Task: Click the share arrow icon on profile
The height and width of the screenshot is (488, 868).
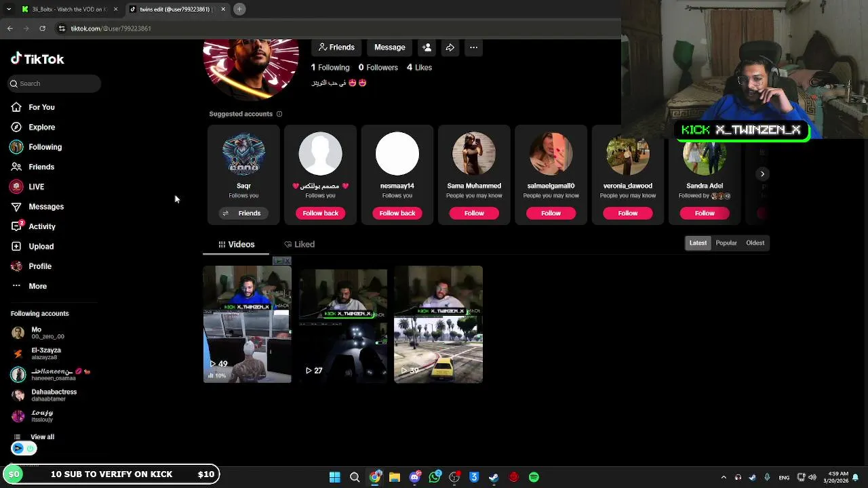Action: (x=450, y=47)
